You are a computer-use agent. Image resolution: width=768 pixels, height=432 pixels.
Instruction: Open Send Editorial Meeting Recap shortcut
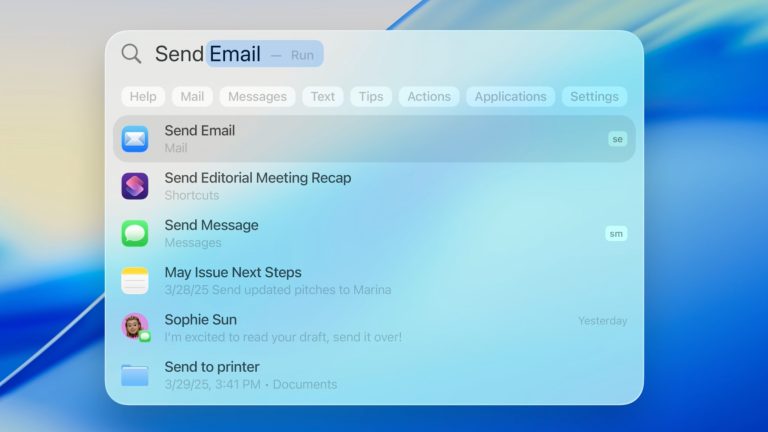[258, 186]
